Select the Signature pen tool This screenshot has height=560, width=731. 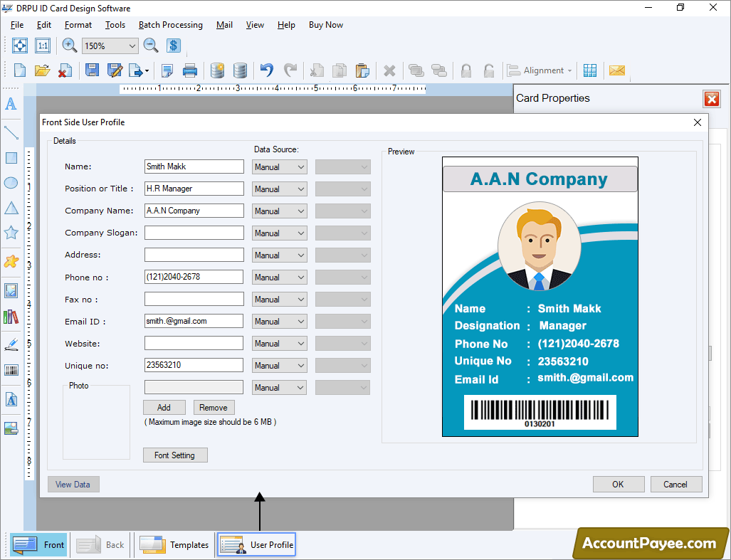(x=11, y=345)
